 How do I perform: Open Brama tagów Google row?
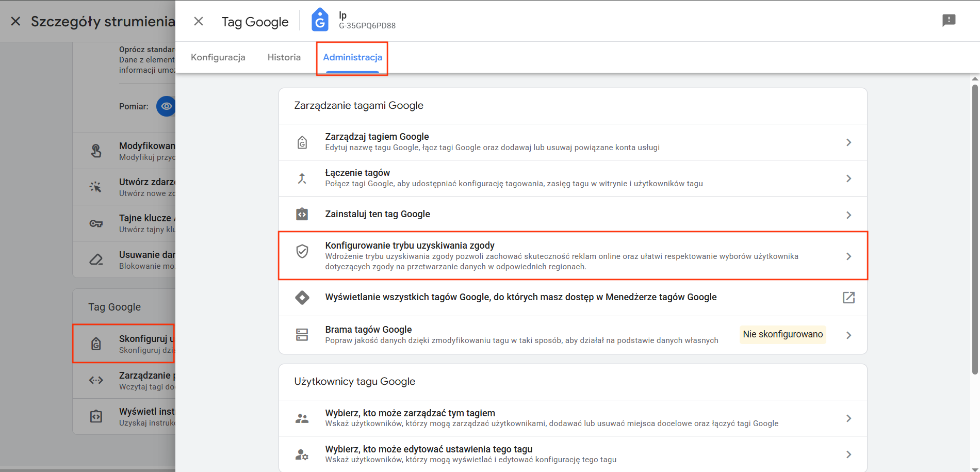click(573, 335)
